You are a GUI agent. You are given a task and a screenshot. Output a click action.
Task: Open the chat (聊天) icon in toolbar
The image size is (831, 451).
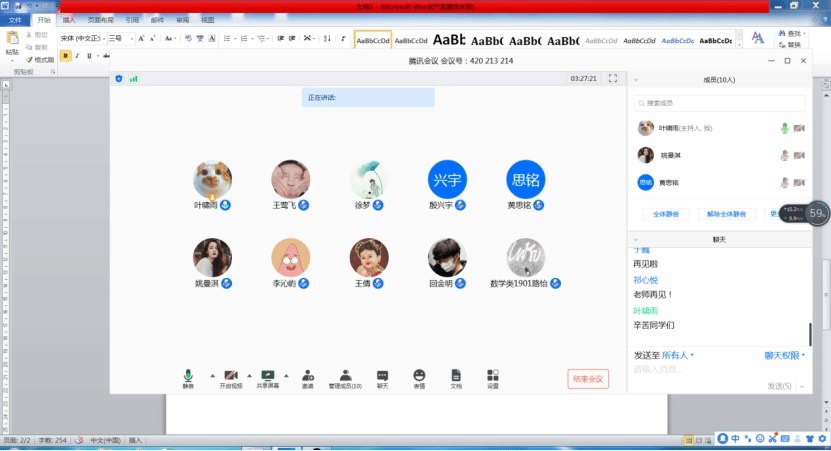(382, 375)
